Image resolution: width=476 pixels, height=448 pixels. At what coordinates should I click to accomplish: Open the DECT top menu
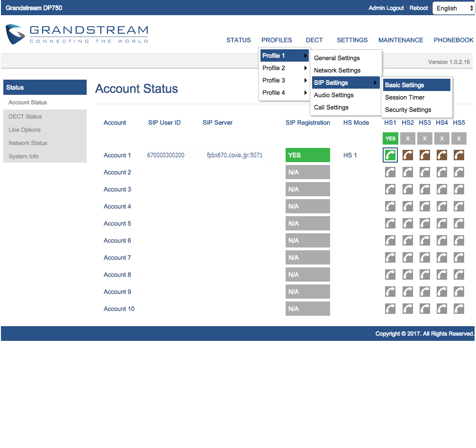click(x=314, y=40)
